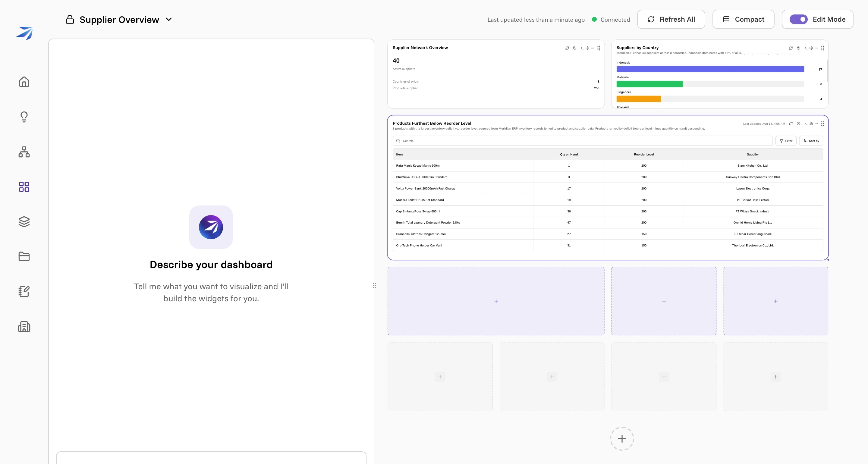Viewport: 868px width, 464px height.
Task: Click the Indonesia blue bar
Action: 710,69
